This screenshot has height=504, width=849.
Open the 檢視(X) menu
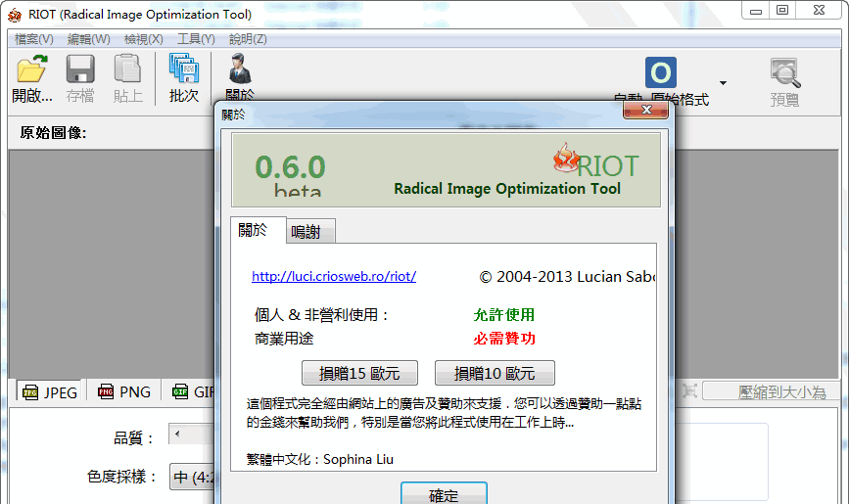(x=144, y=39)
